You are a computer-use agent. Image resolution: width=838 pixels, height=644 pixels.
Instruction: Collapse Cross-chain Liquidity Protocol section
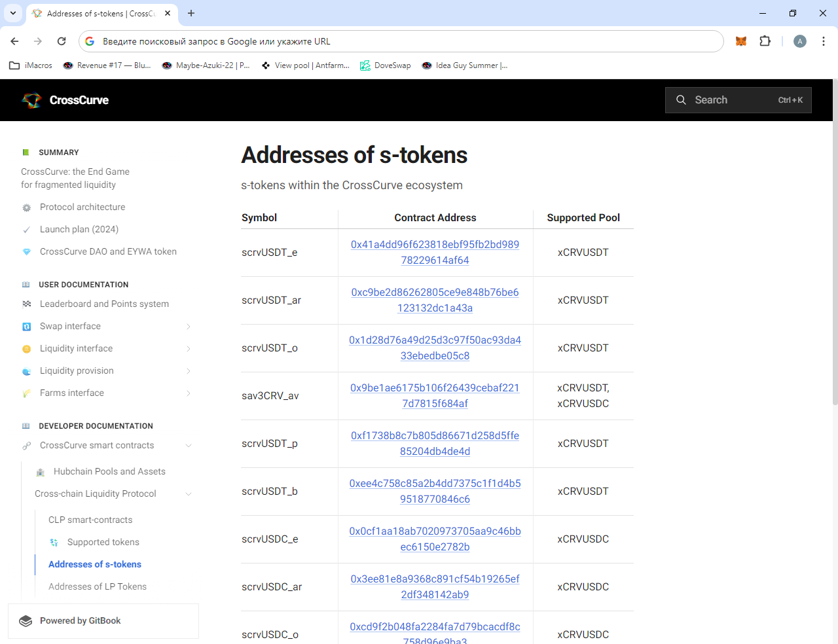(189, 494)
